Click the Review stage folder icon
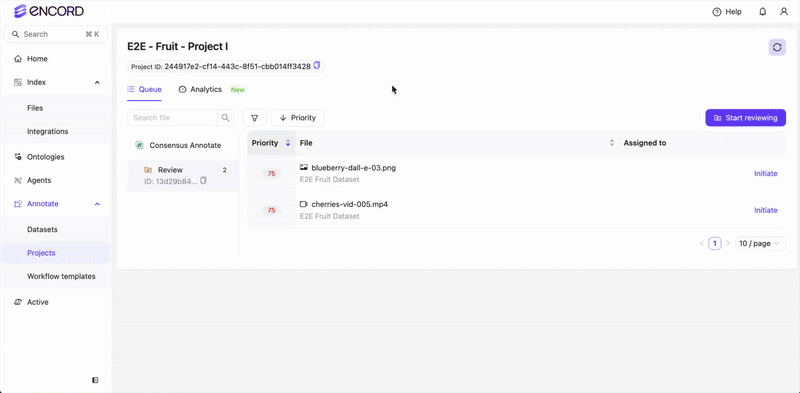 click(x=147, y=170)
